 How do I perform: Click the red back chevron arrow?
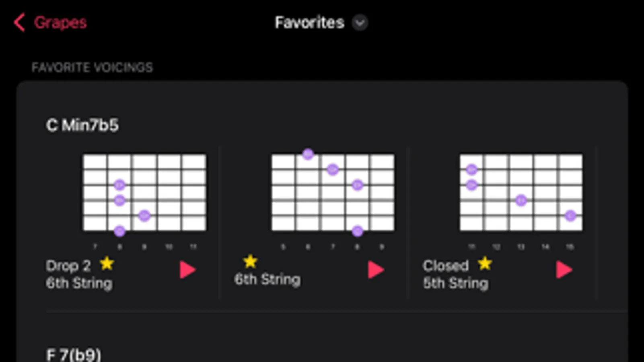point(19,22)
